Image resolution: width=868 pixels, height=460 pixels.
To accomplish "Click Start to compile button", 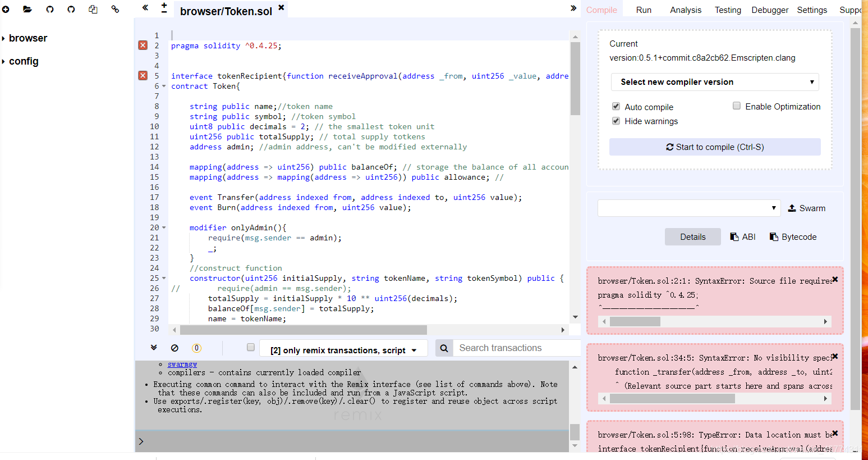I will [715, 147].
